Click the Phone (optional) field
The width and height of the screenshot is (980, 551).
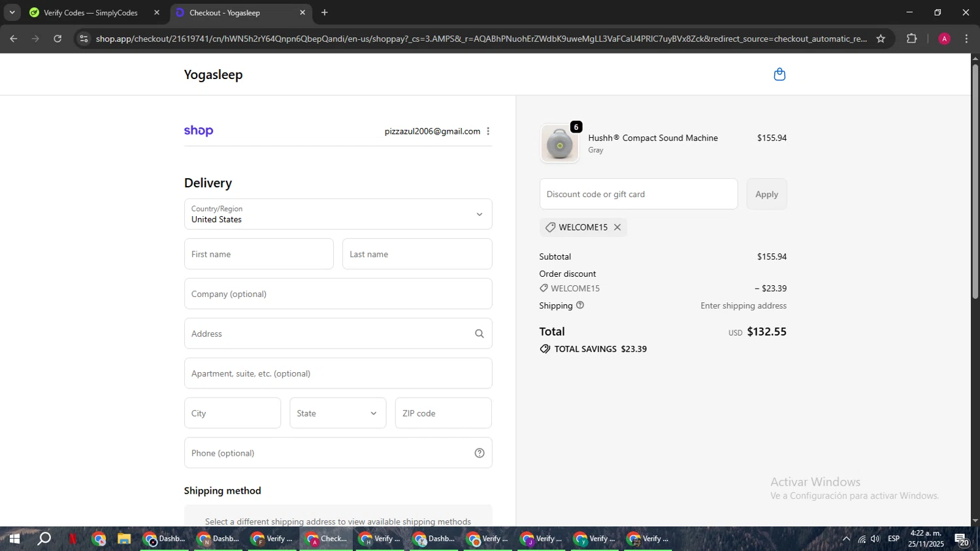[x=338, y=453]
